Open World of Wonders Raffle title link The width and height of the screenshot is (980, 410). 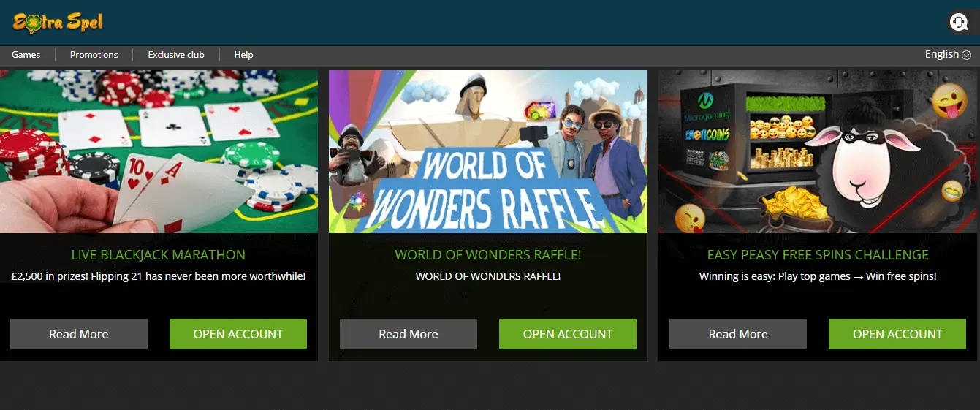[x=488, y=255]
